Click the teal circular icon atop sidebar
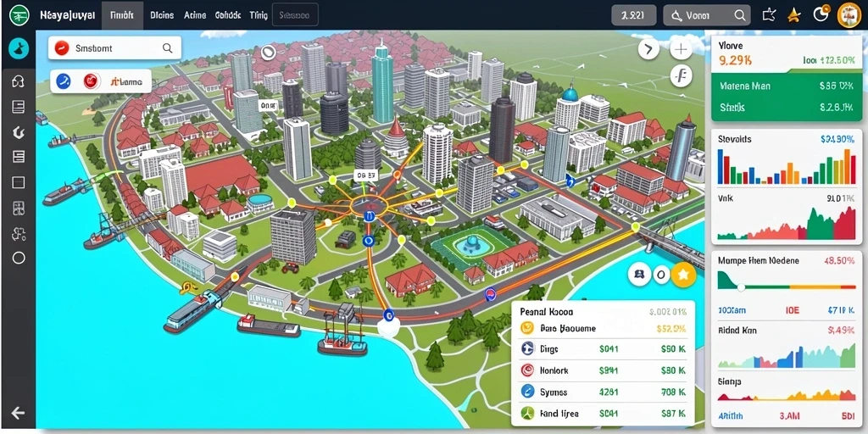 tap(19, 48)
